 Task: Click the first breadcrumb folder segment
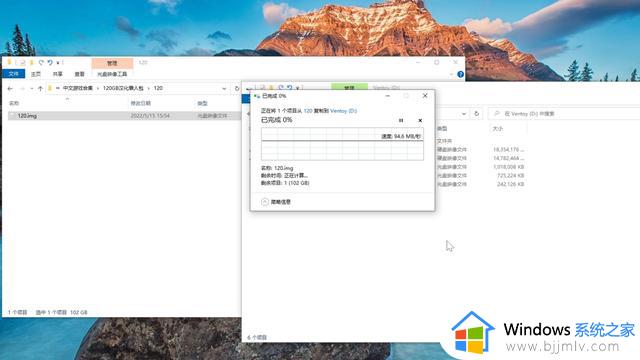tap(78, 88)
